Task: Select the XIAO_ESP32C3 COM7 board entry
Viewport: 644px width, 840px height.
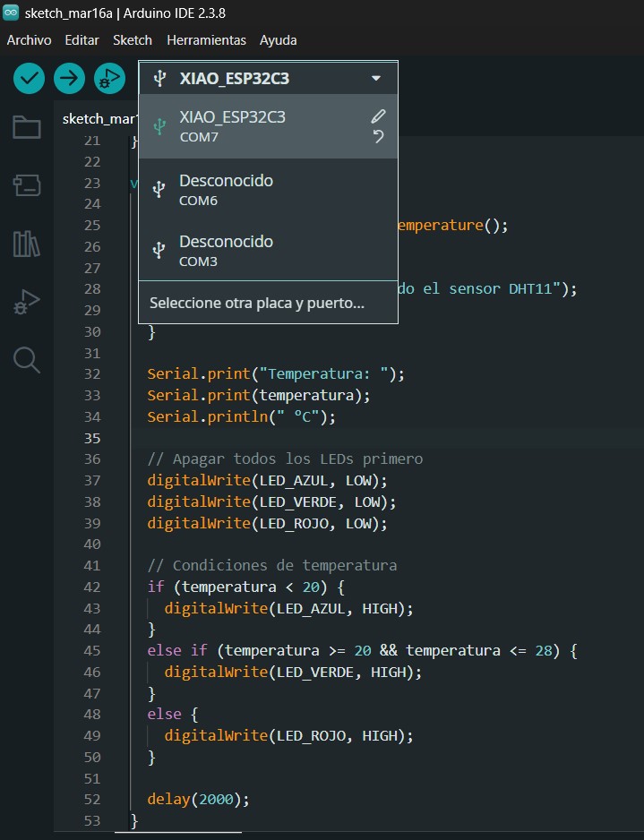Action: (268, 126)
